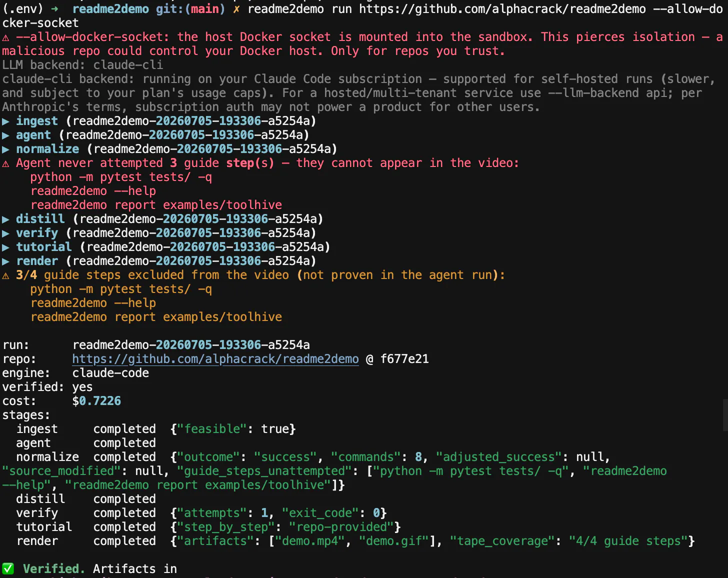The image size is (728, 578).
Task: Click the green checkmark icon next to Verified
Action: [8, 568]
